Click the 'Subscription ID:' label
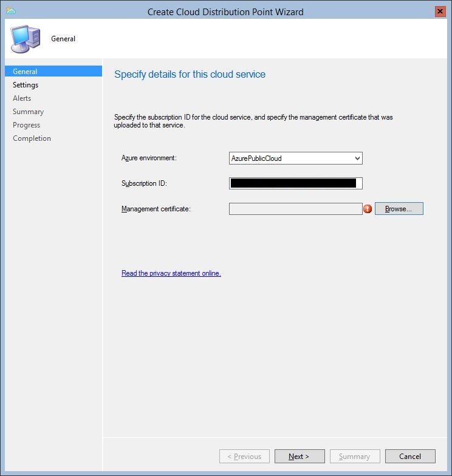The height and width of the screenshot is (476, 452). 145,183
